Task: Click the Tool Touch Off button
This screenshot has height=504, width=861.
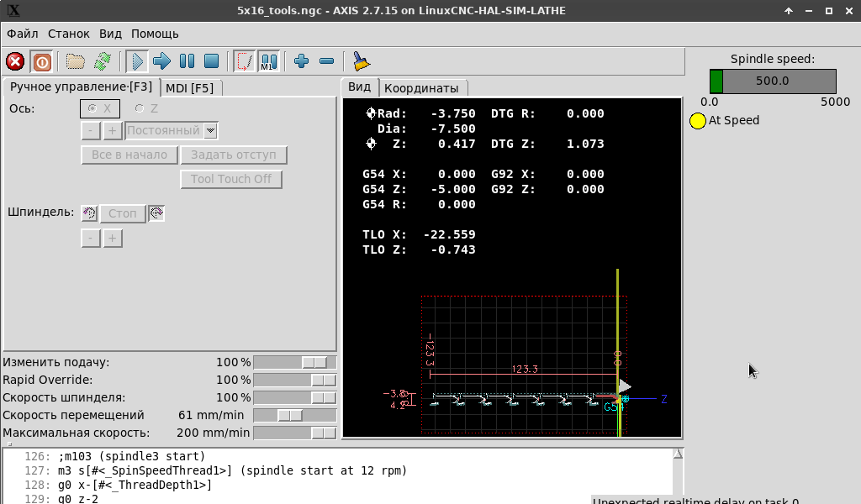Action: [x=231, y=179]
